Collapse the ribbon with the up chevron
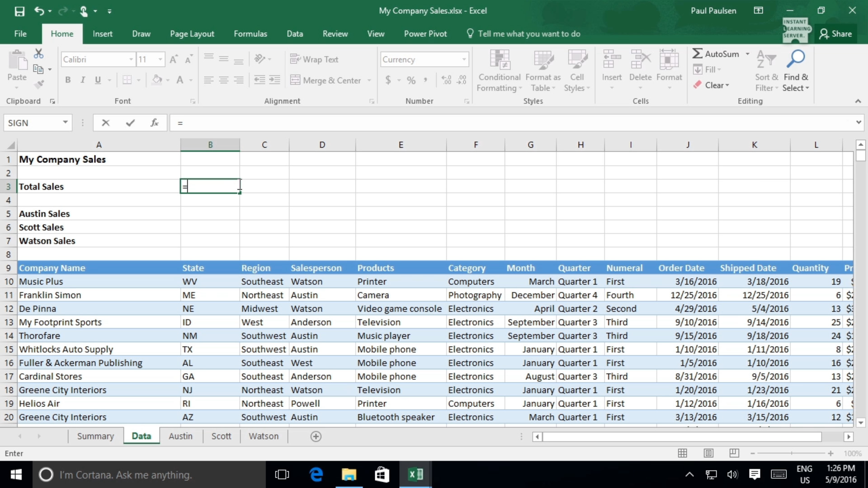Viewport: 868px width, 488px height. click(858, 101)
